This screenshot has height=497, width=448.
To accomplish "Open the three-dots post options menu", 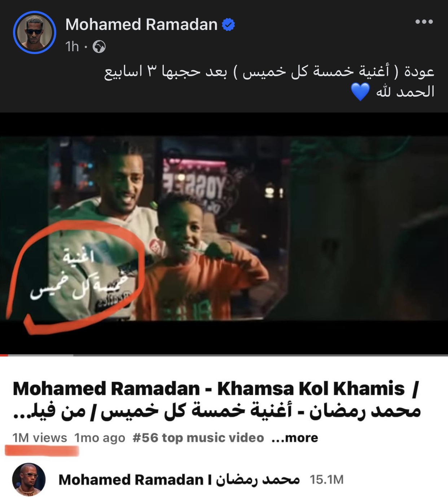I will point(424,22).
